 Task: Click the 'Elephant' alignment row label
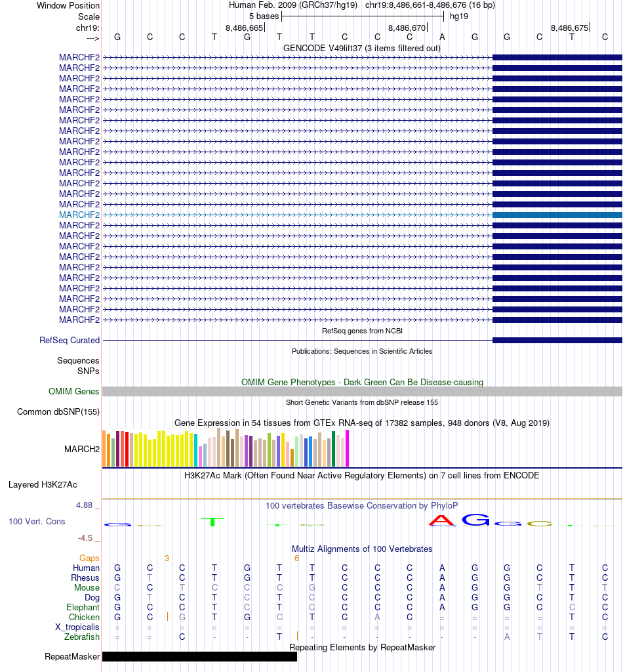click(x=83, y=607)
